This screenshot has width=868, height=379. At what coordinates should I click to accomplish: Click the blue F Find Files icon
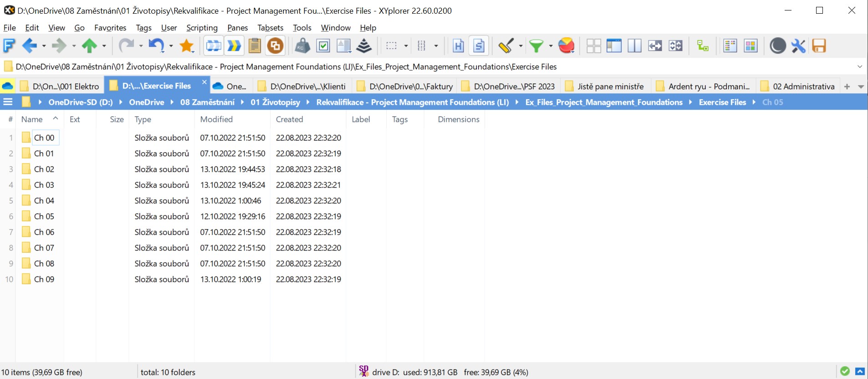tap(9, 46)
